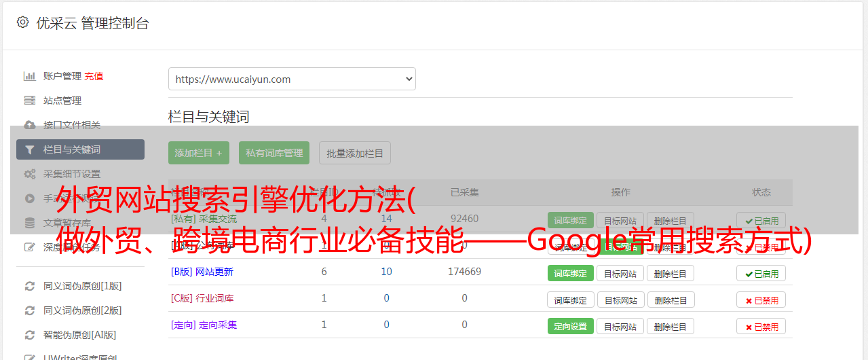Click 词库绑定 in the 采集交流 row
The image size is (868, 360).
(x=571, y=220)
